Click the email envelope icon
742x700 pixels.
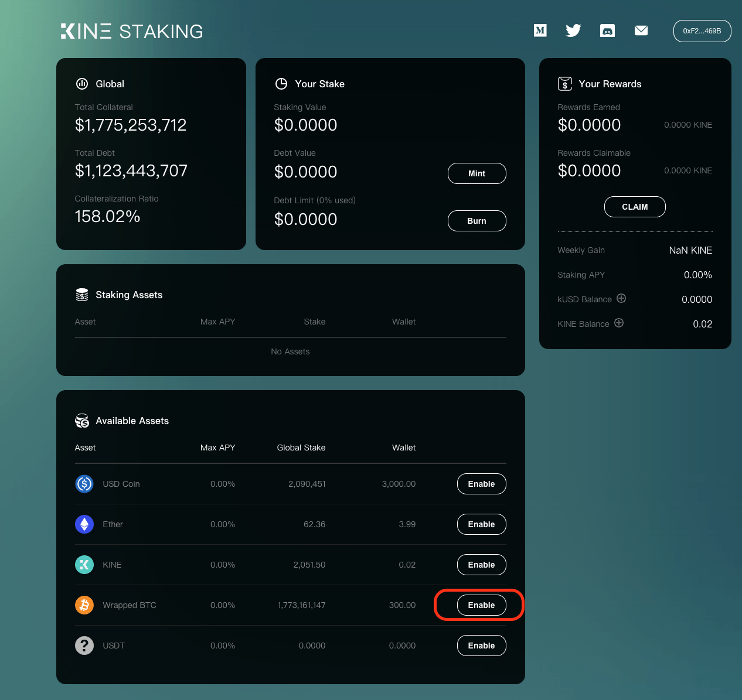click(641, 30)
